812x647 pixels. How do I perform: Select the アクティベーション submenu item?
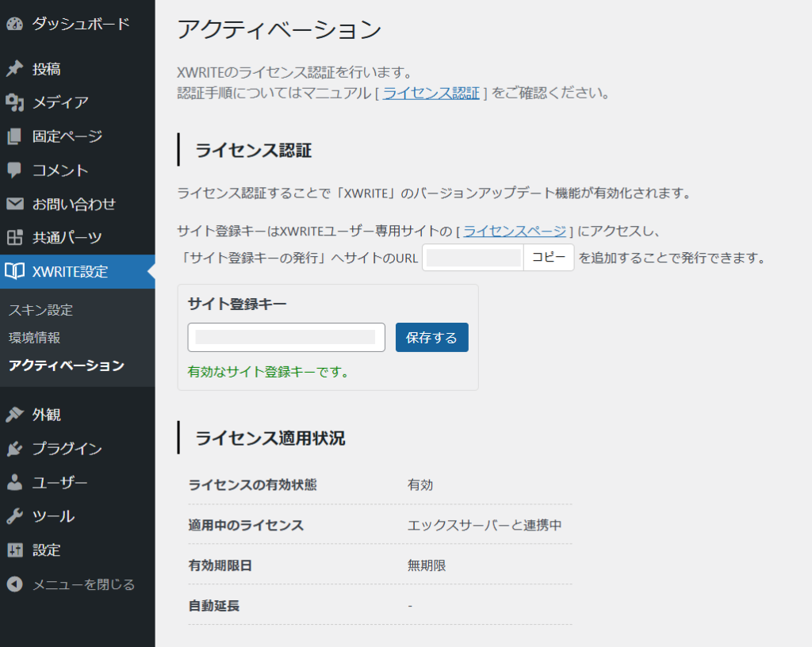pos(67,366)
